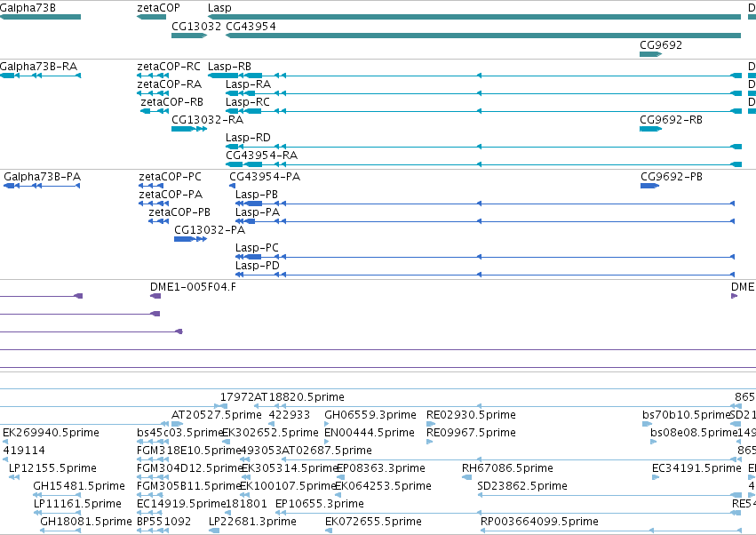This screenshot has height=535, width=756.
Task: Select the Lasp-RB transcript label
Action: point(229,67)
